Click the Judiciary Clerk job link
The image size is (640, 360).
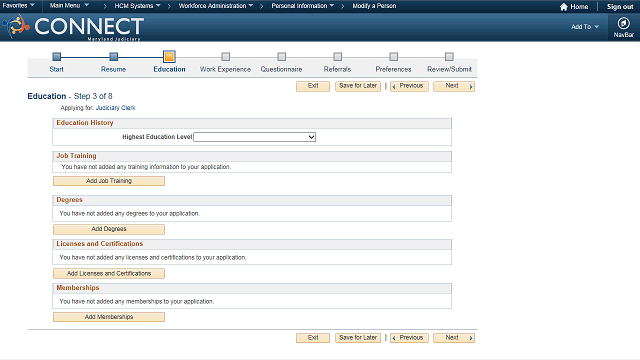point(116,108)
